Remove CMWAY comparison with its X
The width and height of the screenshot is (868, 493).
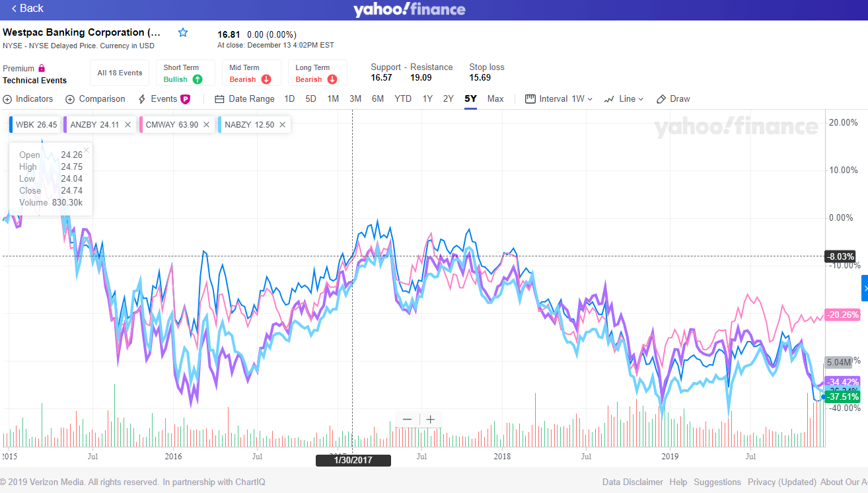[206, 124]
